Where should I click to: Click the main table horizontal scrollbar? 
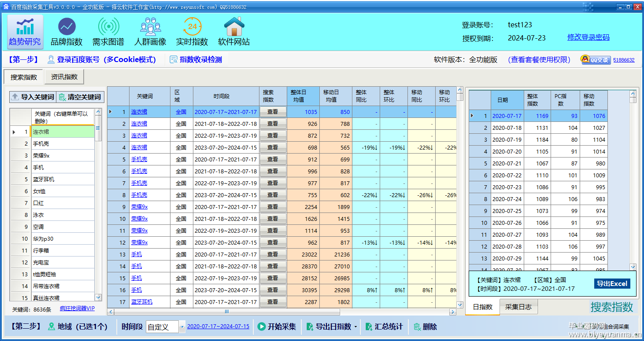coord(227,312)
